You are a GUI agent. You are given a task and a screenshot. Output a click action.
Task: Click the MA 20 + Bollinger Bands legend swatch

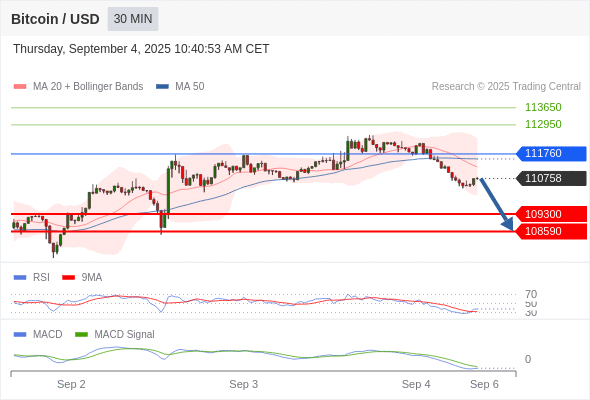pyautogui.click(x=20, y=87)
